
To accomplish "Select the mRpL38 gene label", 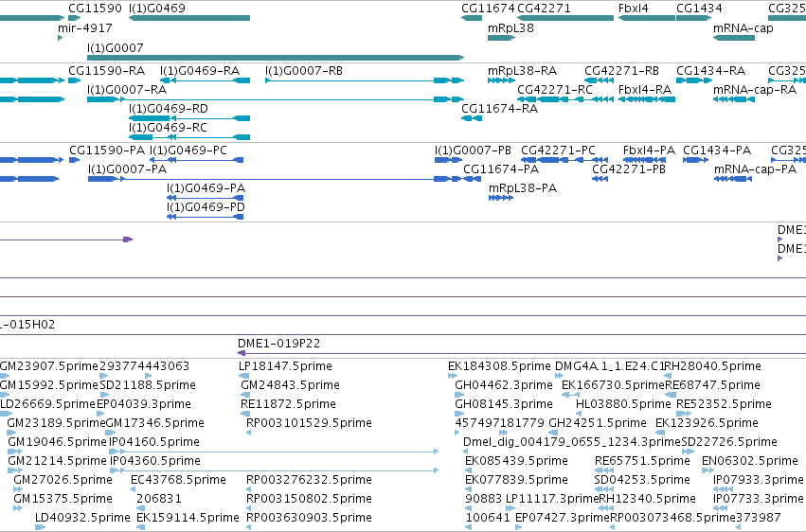I will tap(510, 28).
